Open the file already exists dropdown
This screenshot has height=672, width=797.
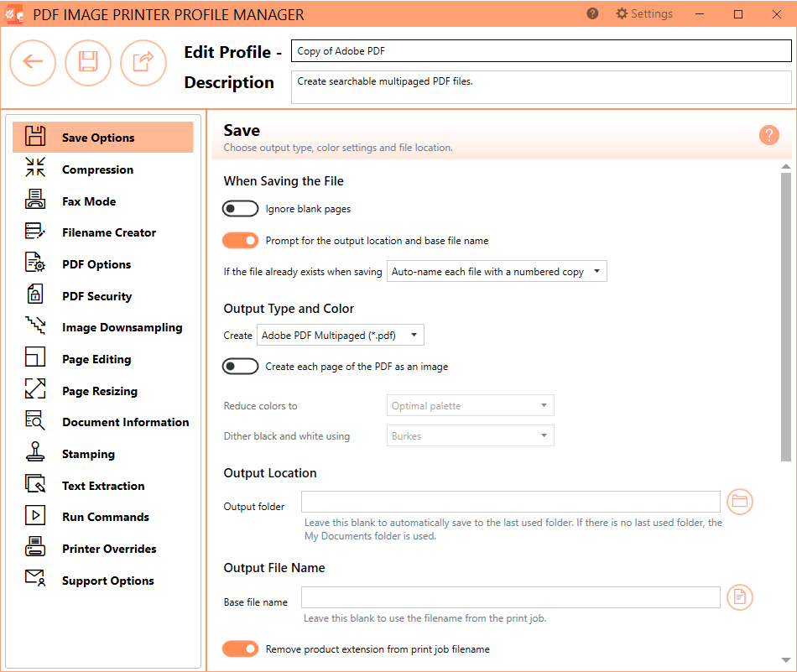tap(497, 272)
